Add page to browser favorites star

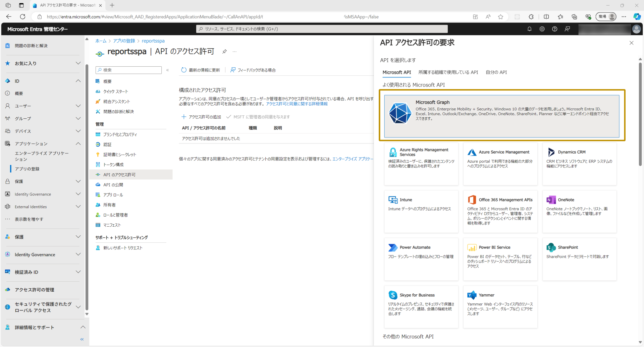coord(500,17)
